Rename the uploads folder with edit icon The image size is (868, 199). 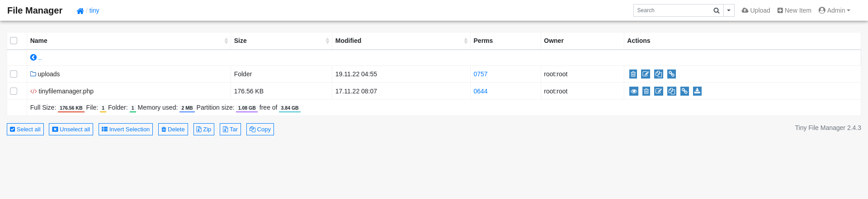click(646, 74)
